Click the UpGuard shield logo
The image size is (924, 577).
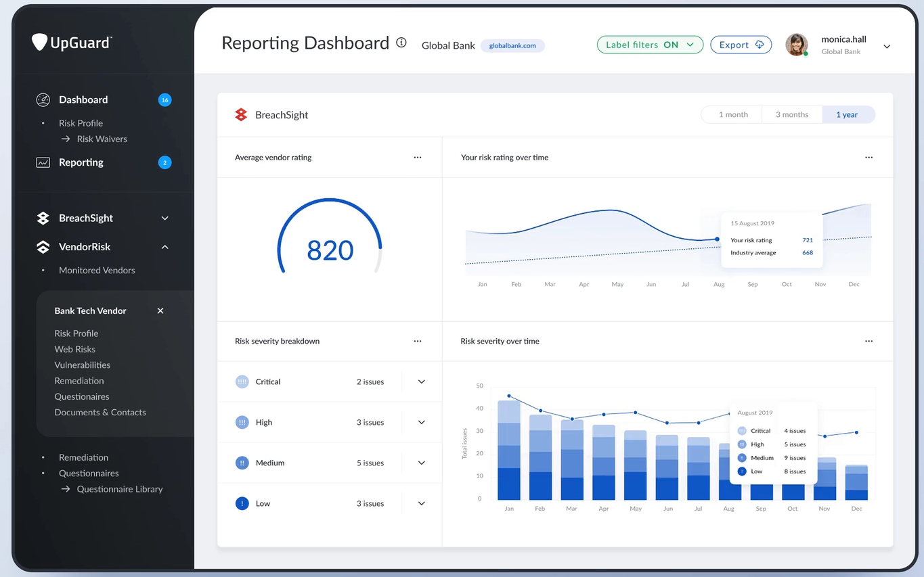(x=40, y=42)
